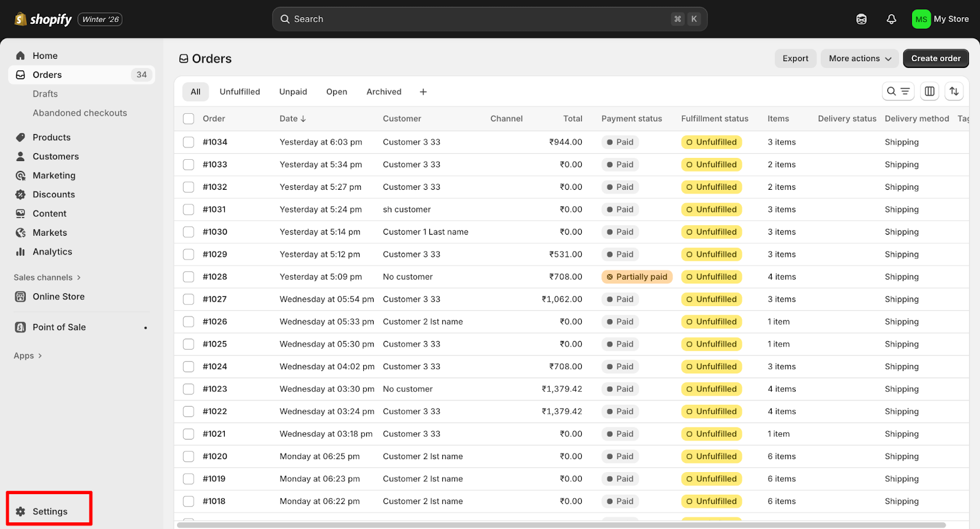Switch to the Unpaid tab
980x529 pixels.
(x=293, y=92)
